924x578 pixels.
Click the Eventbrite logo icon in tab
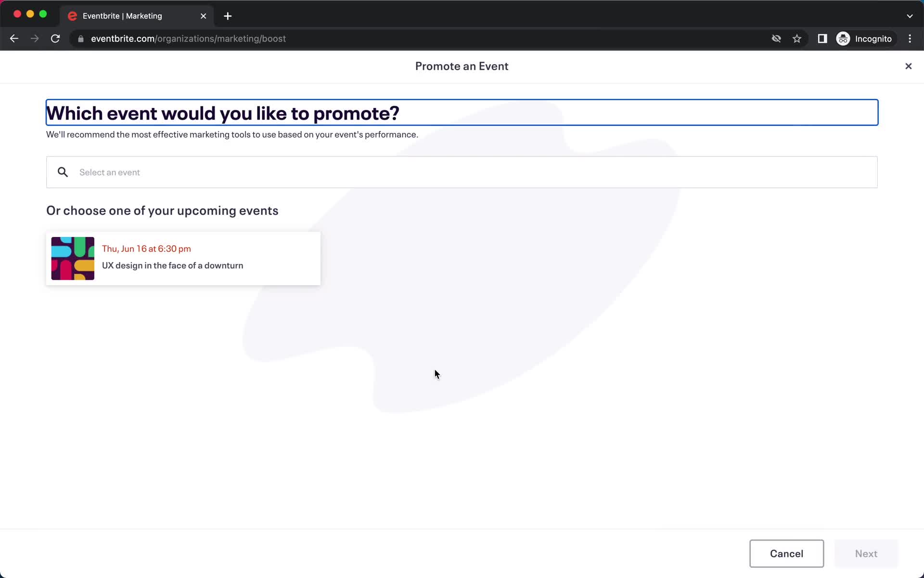click(73, 16)
